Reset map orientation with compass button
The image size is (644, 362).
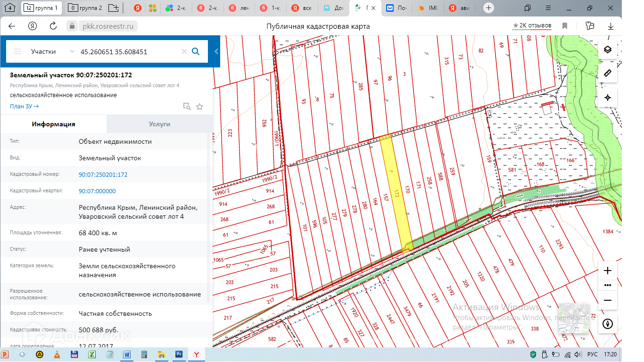[608, 324]
